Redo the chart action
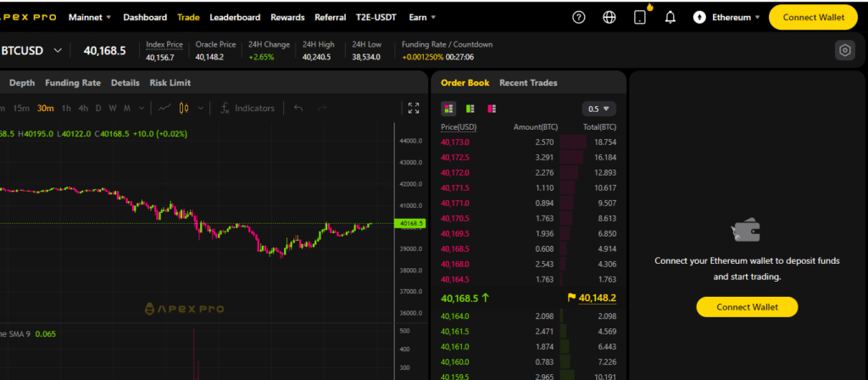 (322, 108)
